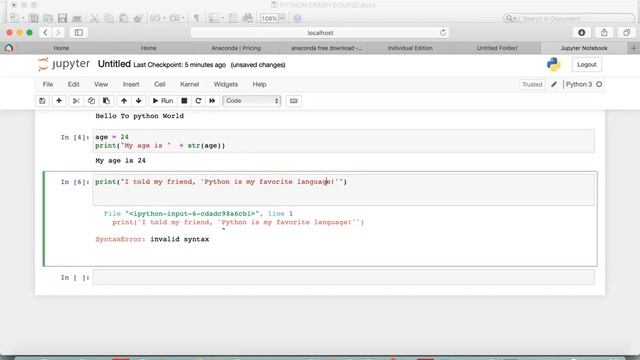This screenshot has height=360, width=640.
Task: Click the 'My age is 24' output text
Action: click(x=120, y=160)
